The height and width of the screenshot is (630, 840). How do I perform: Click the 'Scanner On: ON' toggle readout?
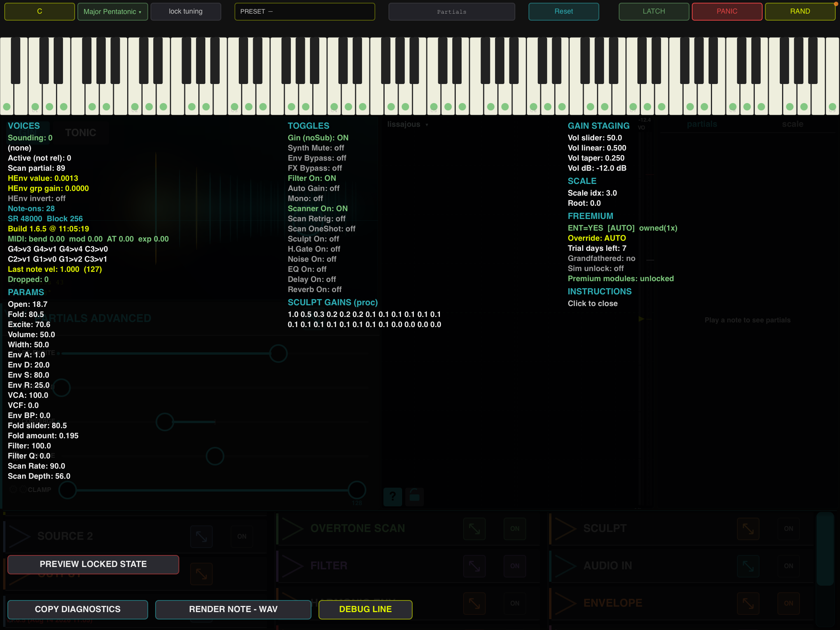point(318,208)
